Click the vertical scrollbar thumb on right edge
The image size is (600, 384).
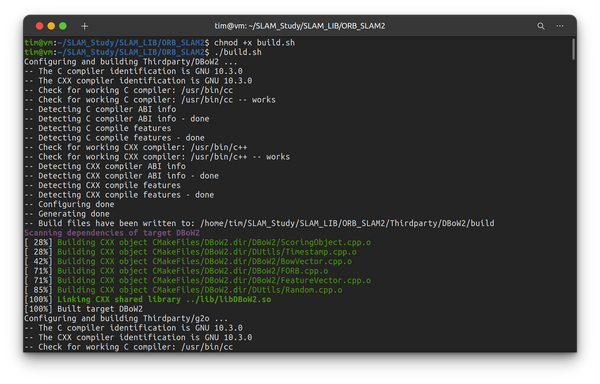tap(574, 49)
